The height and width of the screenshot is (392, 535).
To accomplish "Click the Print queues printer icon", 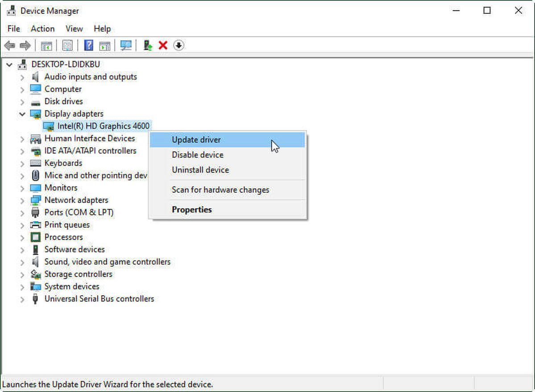I will pos(35,225).
